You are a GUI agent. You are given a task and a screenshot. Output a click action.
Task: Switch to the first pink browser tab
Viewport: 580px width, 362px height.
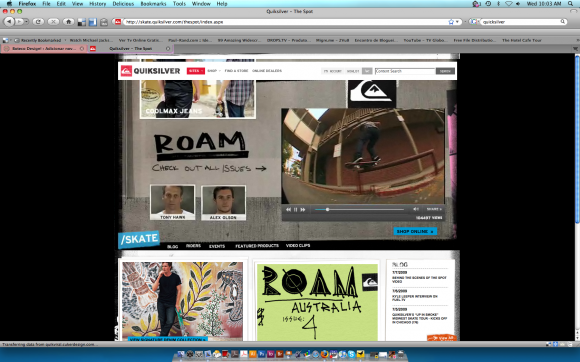pos(44,48)
